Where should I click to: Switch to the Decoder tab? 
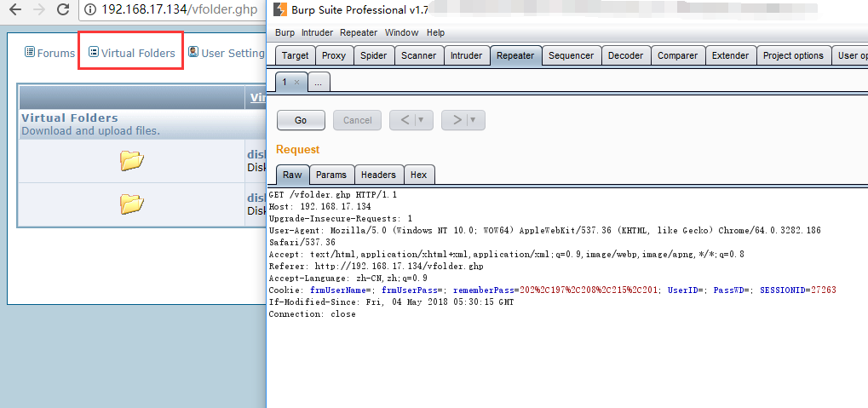click(x=625, y=55)
